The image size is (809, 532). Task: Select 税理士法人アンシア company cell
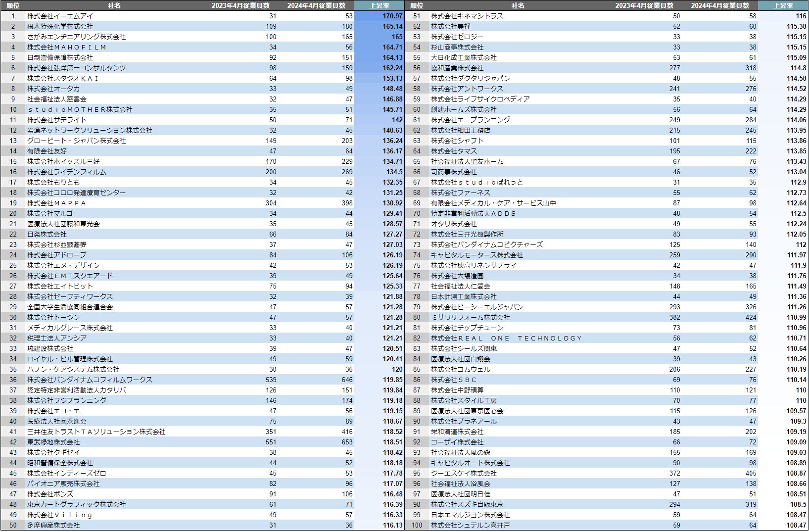[x=57, y=338]
